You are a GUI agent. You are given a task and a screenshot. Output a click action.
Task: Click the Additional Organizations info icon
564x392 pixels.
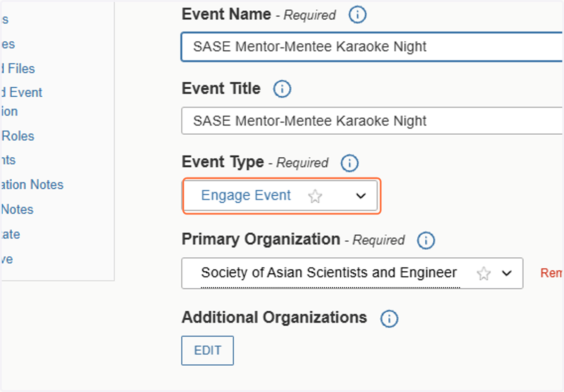tap(389, 319)
